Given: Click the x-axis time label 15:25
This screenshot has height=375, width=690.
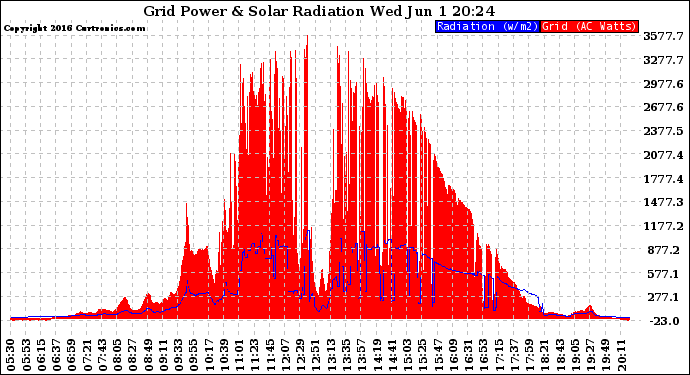Looking at the screenshot, I should (x=423, y=355).
